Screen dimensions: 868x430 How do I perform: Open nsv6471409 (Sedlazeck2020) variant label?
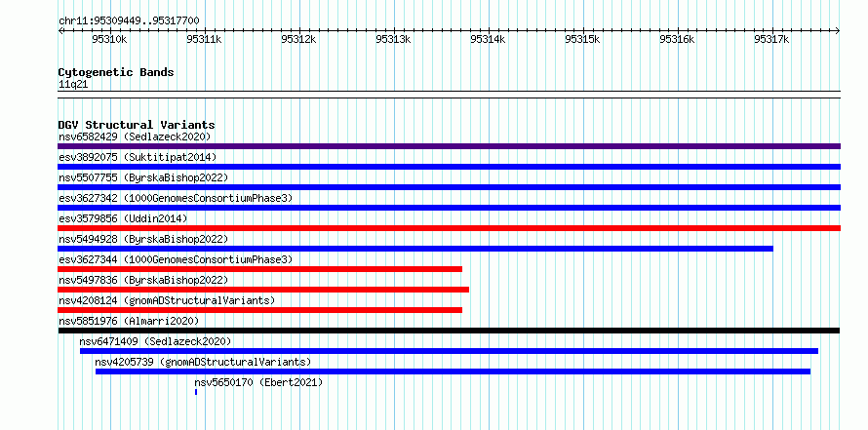pyautogui.click(x=155, y=341)
